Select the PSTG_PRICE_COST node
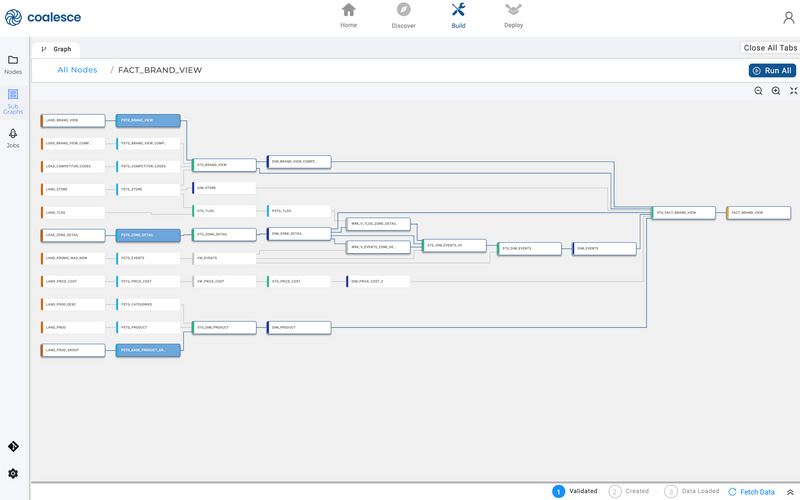The image size is (800, 500). point(148,282)
